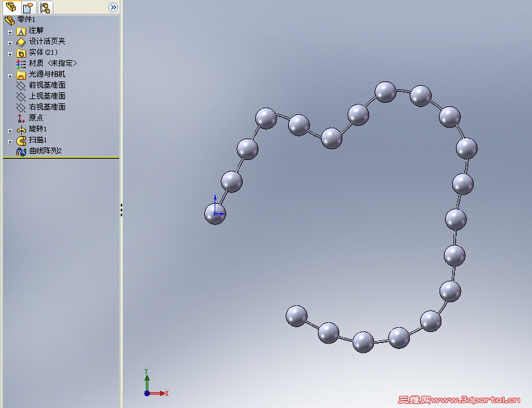Click the XY view orientation triad

(156, 383)
